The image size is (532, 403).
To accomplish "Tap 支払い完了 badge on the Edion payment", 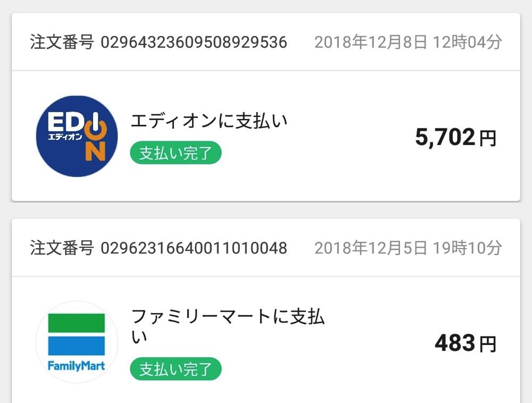I will point(176,153).
